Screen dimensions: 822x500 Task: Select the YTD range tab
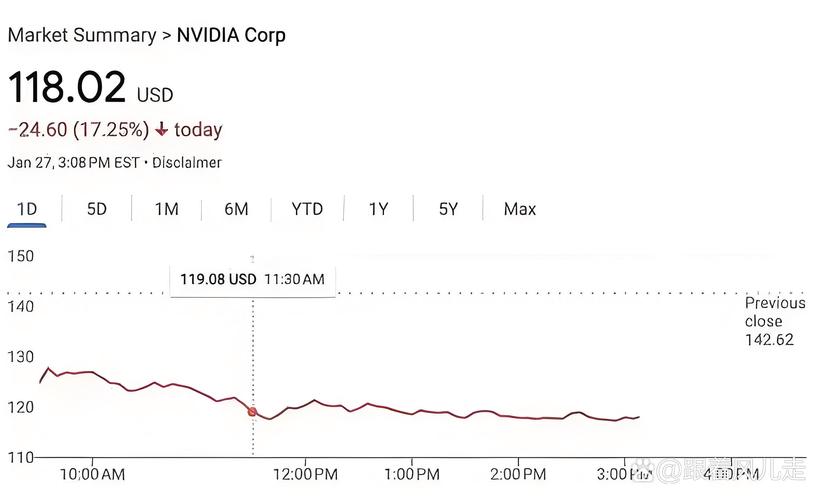coord(307,209)
